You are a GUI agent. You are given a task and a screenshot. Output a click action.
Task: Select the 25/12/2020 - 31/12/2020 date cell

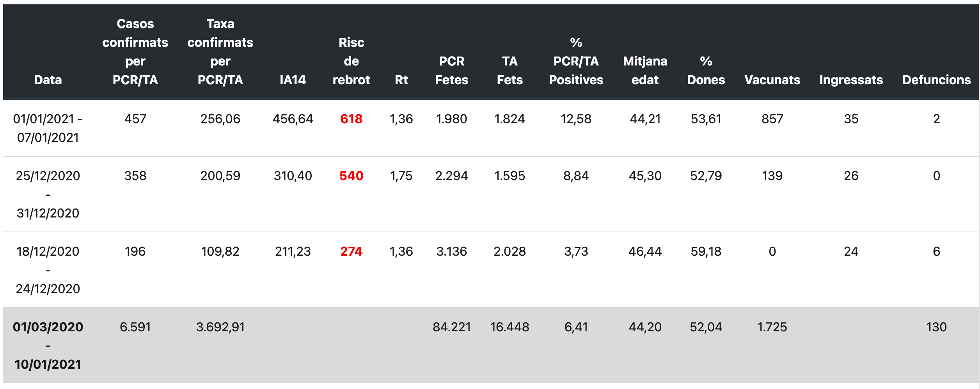click(48, 194)
